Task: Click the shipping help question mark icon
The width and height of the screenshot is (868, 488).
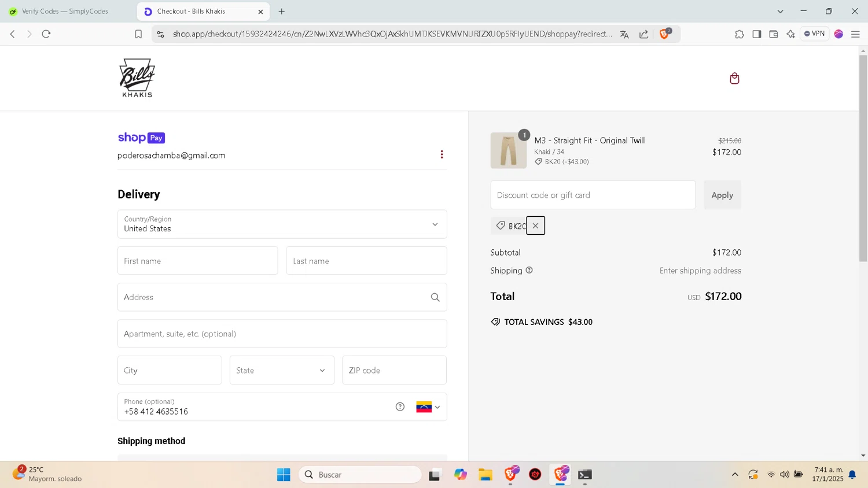Action: [529, 270]
